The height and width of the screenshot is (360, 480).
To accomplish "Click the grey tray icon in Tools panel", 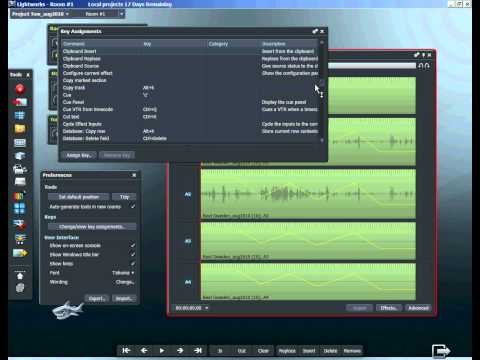I will tap(20, 182).
